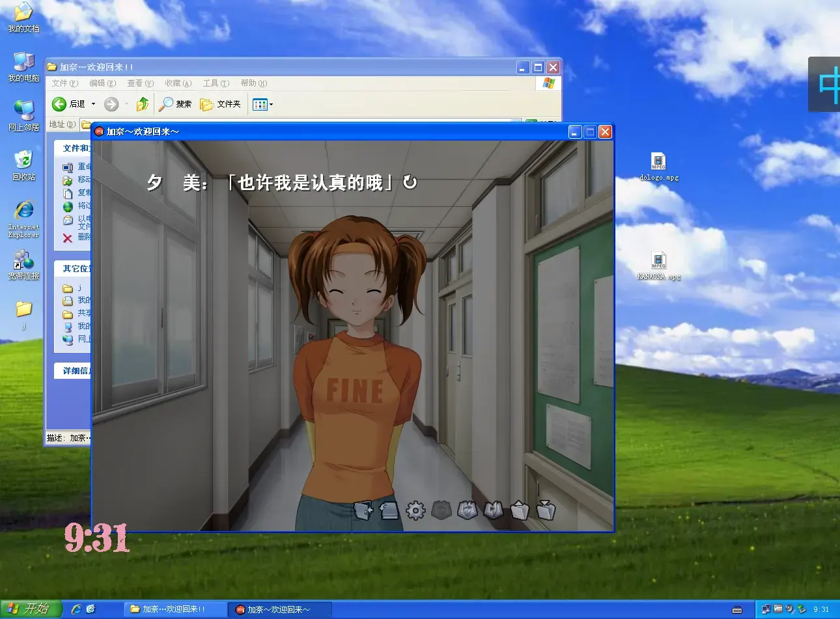
Task: Switch to 加奈…欢迎回来!! Explorer taskbar button
Action: [176, 609]
